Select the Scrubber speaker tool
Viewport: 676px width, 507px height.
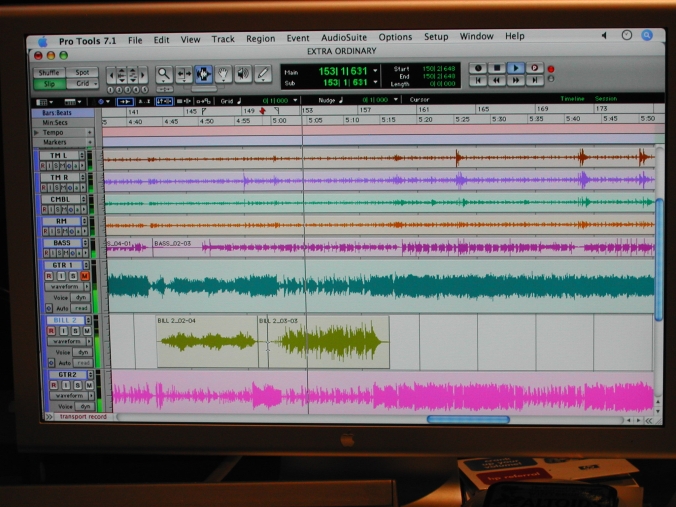tap(243, 74)
